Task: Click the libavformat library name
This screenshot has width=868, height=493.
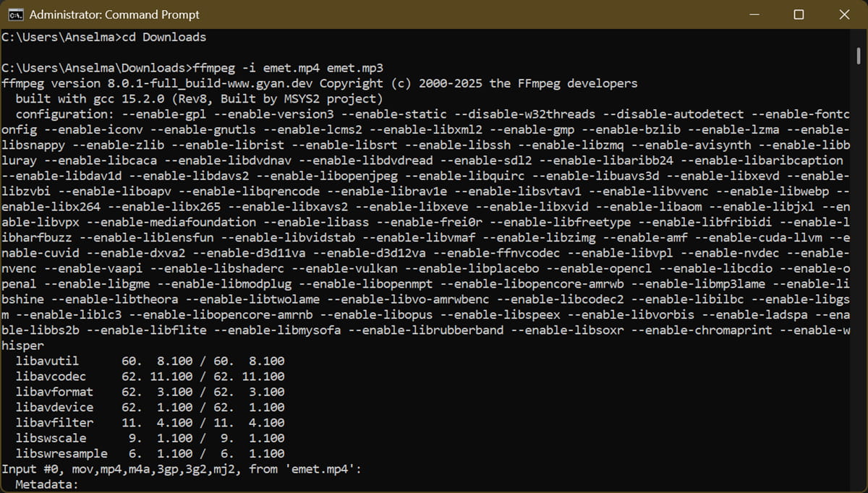Action: point(54,392)
